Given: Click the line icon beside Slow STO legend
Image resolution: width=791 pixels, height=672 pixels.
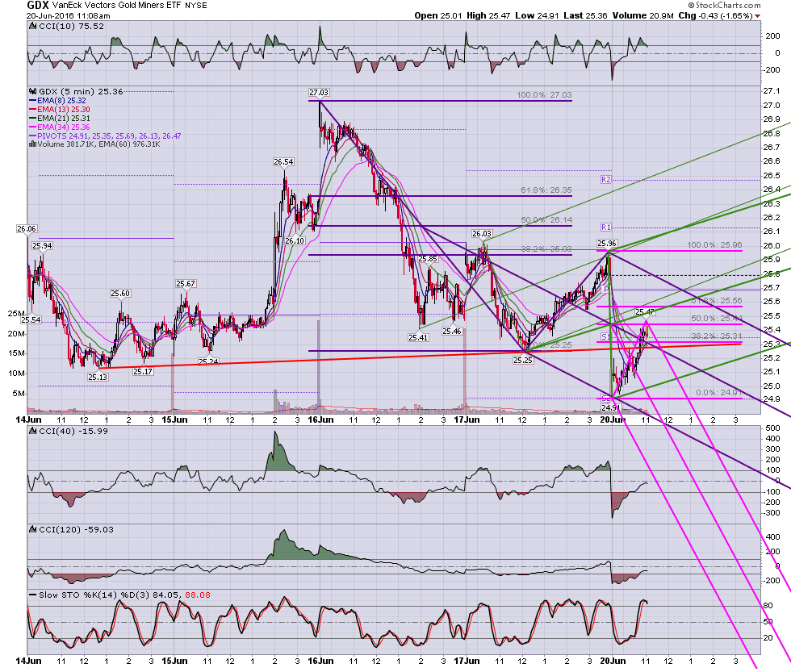Looking at the screenshot, I should click(x=33, y=595).
